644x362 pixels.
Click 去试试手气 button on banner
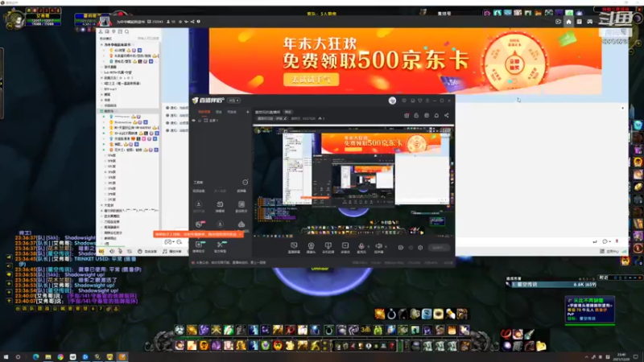[x=311, y=79]
